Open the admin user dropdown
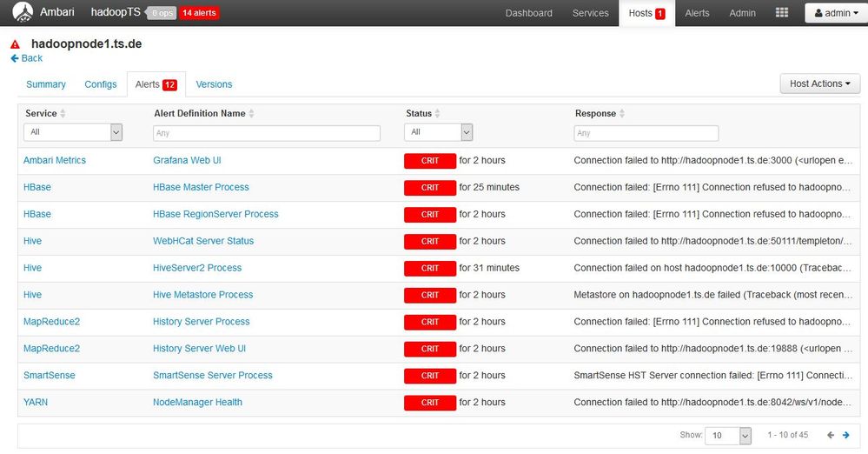The height and width of the screenshot is (454, 868). (x=836, y=13)
